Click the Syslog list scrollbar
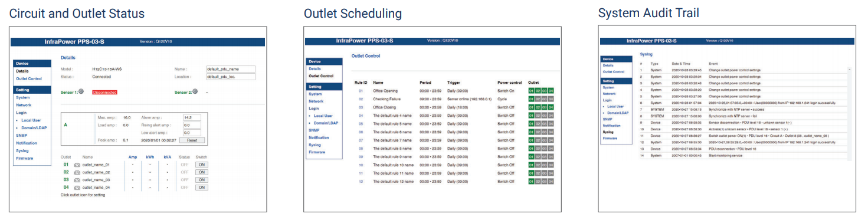 coord(850,112)
